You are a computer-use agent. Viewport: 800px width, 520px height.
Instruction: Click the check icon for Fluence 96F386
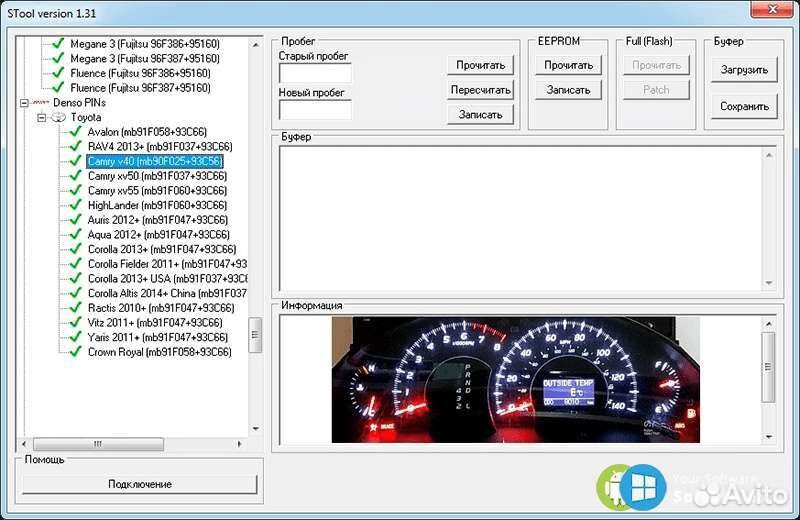point(58,73)
